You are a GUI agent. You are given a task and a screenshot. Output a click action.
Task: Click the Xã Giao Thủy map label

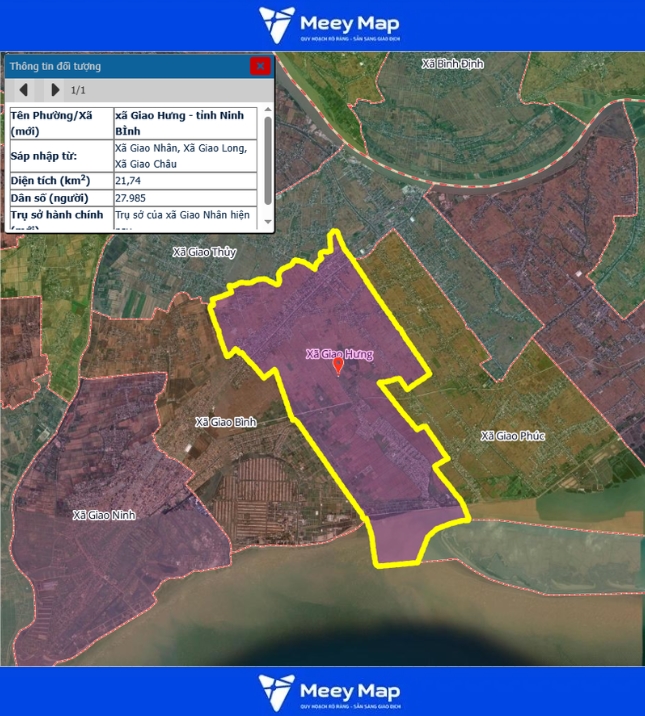pos(204,253)
